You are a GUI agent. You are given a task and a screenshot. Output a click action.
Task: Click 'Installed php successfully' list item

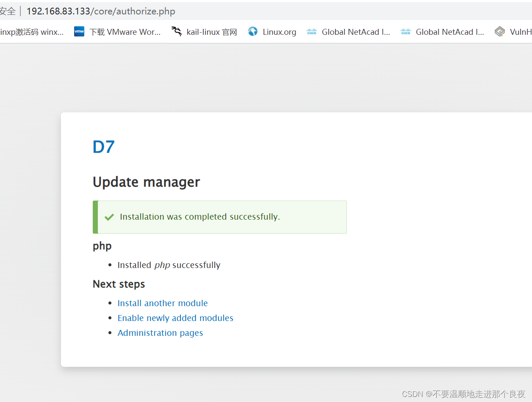coord(169,265)
